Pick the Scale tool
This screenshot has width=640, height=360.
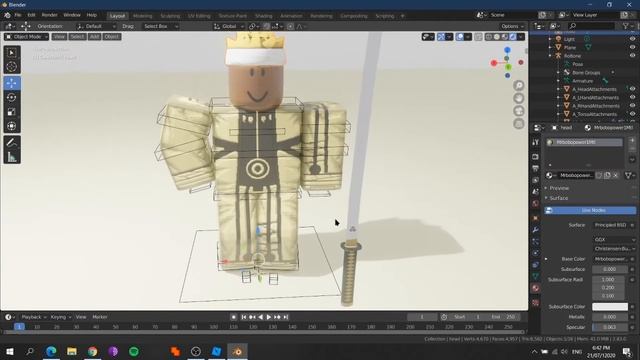[12, 112]
